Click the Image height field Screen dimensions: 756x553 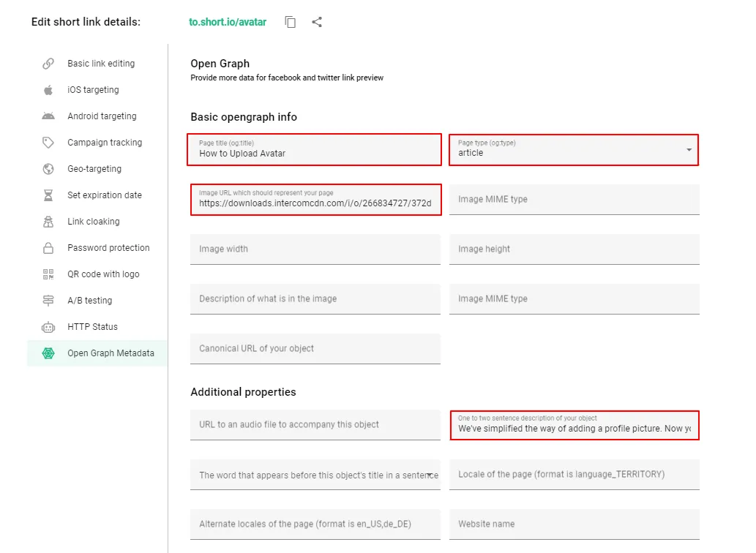[x=575, y=249]
